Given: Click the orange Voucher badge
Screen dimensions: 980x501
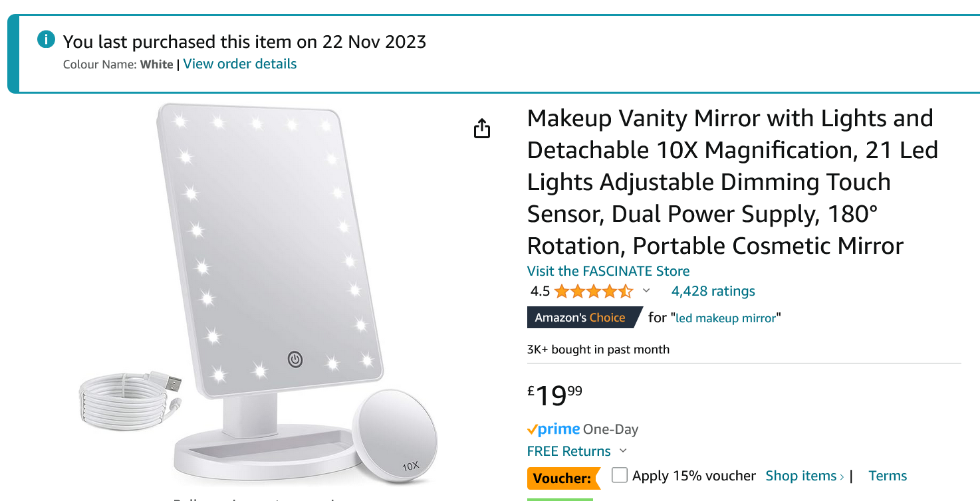Looking at the screenshot, I should click(562, 478).
